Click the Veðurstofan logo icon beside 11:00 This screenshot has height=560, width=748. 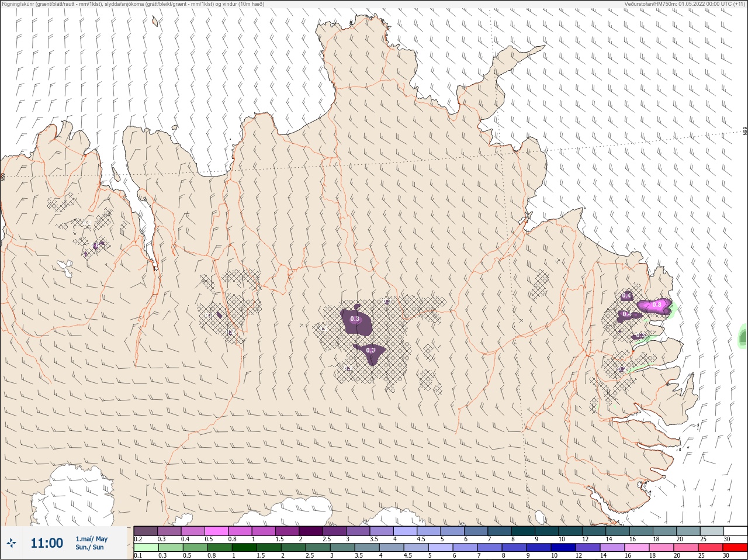pyautogui.click(x=11, y=543)
